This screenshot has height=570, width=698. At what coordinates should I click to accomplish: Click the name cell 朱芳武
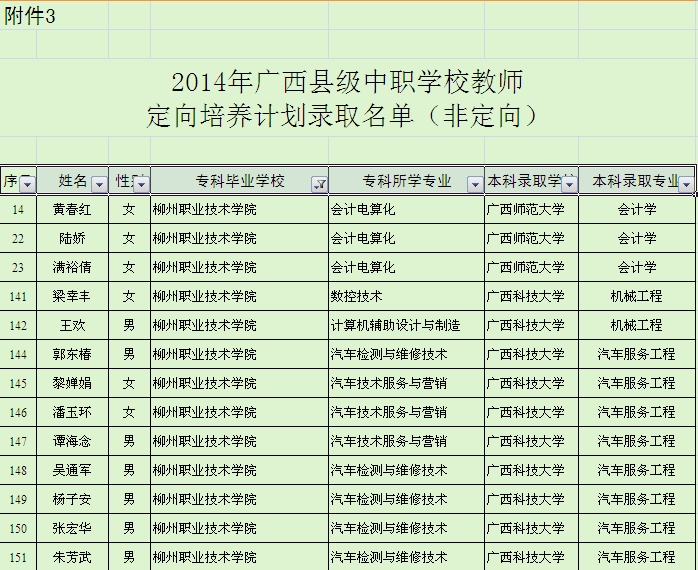point(72,557)
